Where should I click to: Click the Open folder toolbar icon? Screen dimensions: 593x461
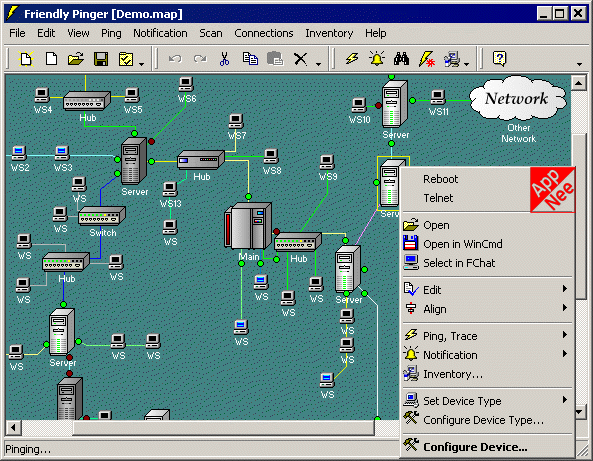76,59
